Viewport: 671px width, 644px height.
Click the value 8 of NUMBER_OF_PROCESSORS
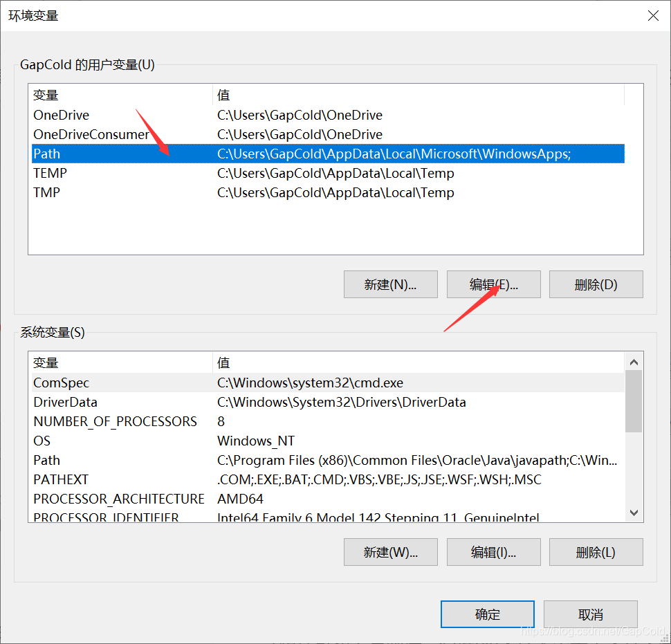click(221, 421)
